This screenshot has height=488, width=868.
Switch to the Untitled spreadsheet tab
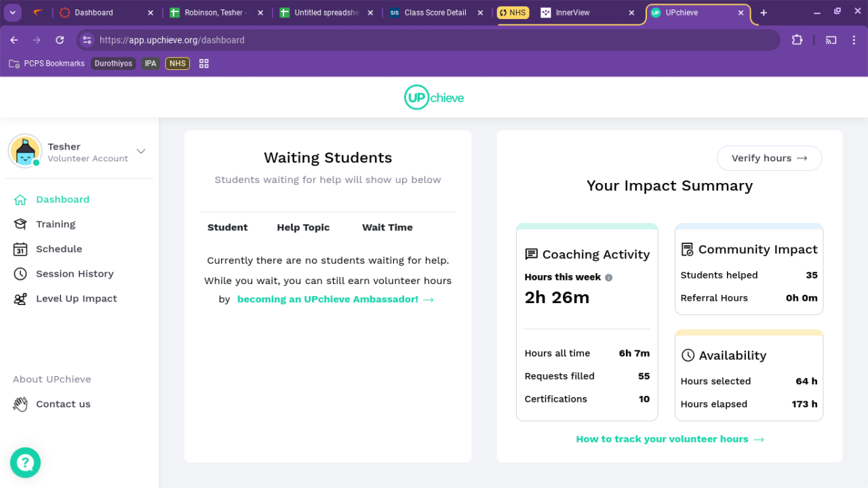pyautogui.click(x=326, y=13)
